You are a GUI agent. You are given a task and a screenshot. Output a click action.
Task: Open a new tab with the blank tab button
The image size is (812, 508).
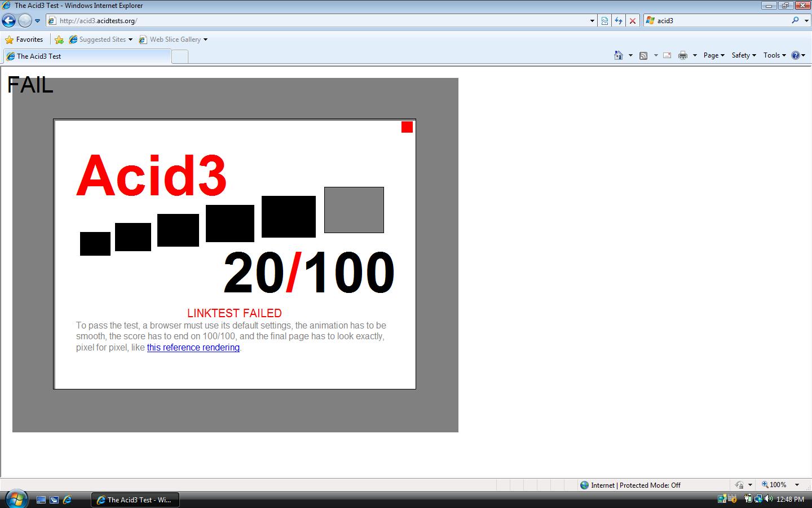pos(179,56)
